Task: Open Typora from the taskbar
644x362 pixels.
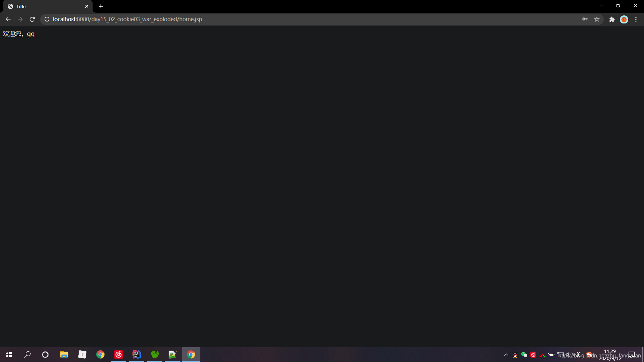Action: 82,355
